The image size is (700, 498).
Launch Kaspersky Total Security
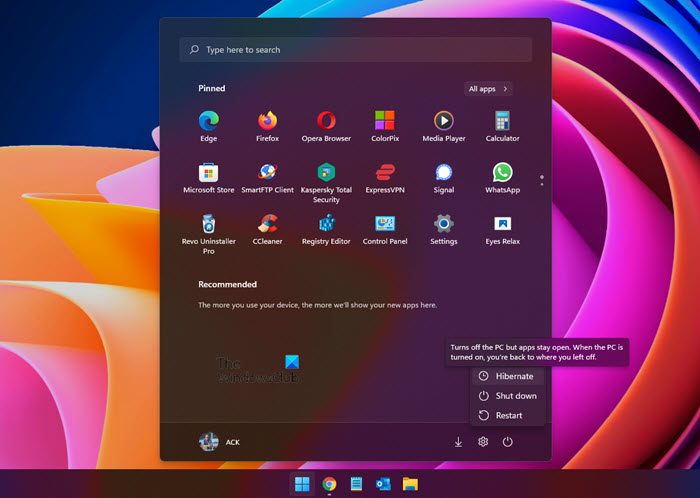click(326, 183)
